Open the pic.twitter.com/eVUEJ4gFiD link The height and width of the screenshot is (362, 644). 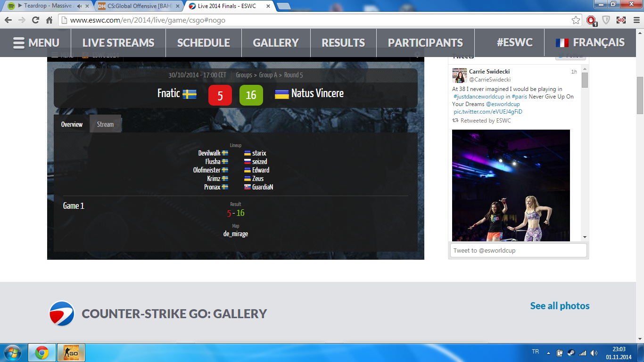pyautogui.click(x=488, y=112)
